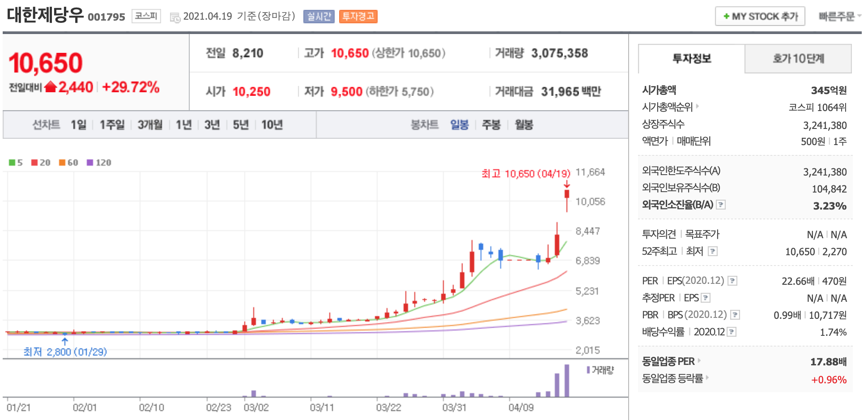Click green 5-day moving average legend

(x=16, y=163)
